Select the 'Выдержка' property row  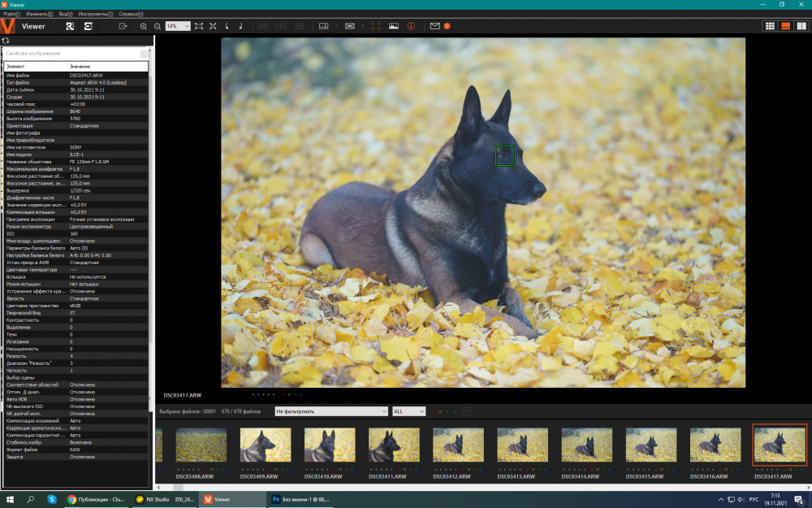coord(76,190)
